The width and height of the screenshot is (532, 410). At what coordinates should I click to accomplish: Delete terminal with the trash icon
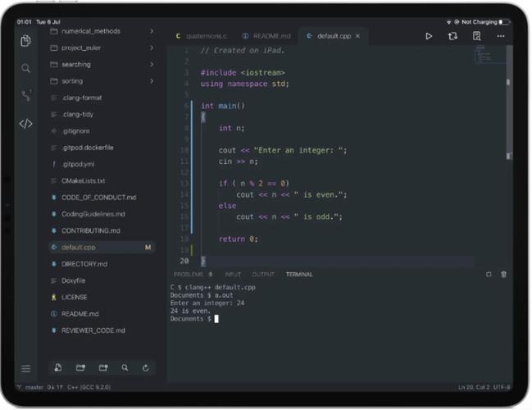point(503,274)
